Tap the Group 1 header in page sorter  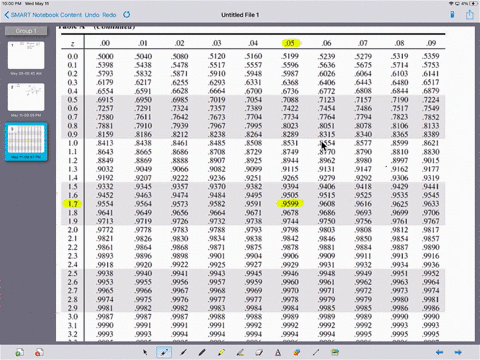tap(26, 31)
